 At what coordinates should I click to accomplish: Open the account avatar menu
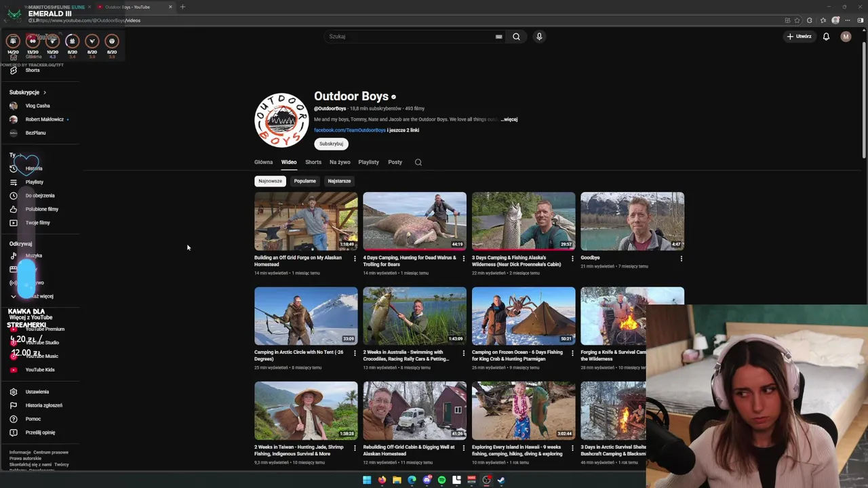click(846, 37)
